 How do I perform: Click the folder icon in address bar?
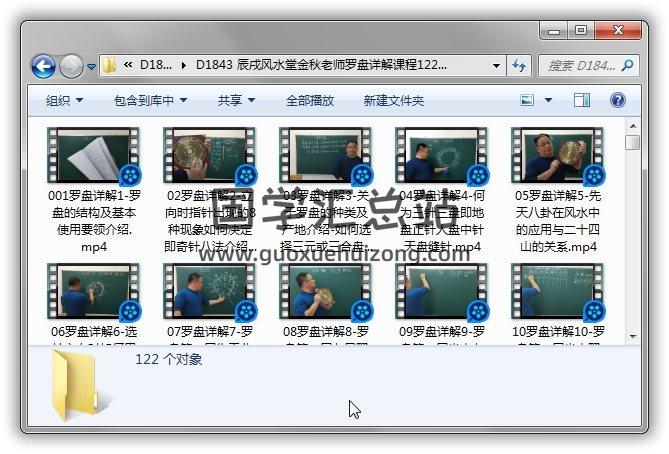click(109, 65)
